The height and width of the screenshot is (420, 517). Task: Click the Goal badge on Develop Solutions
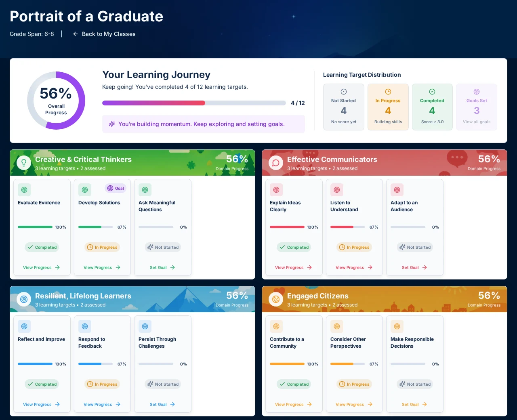click(x=116, y=188)
